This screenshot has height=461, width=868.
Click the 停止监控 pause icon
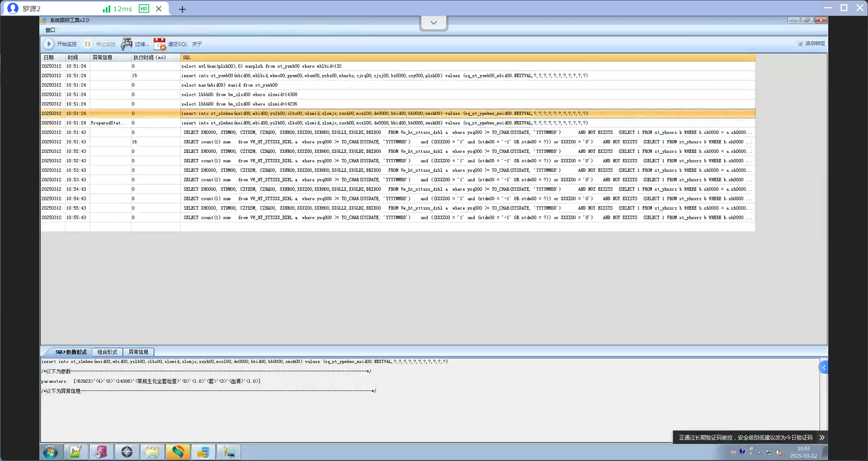pos(88,44)
